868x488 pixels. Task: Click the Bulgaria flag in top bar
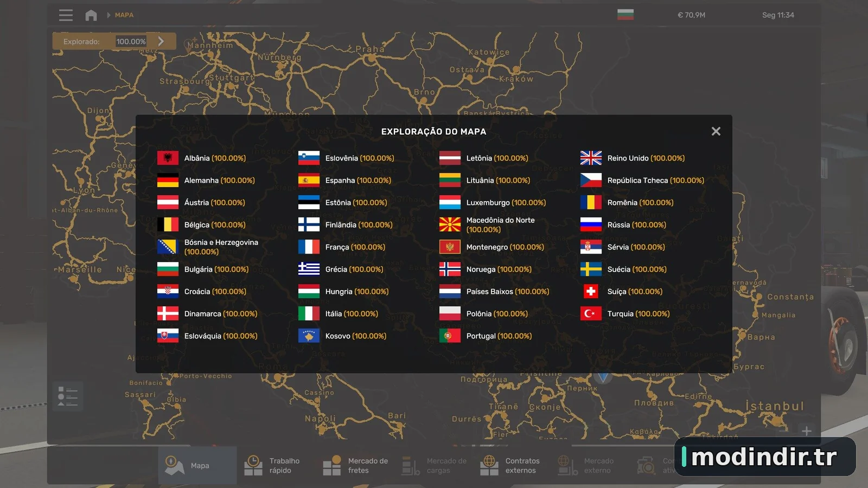tap(626, 15)
